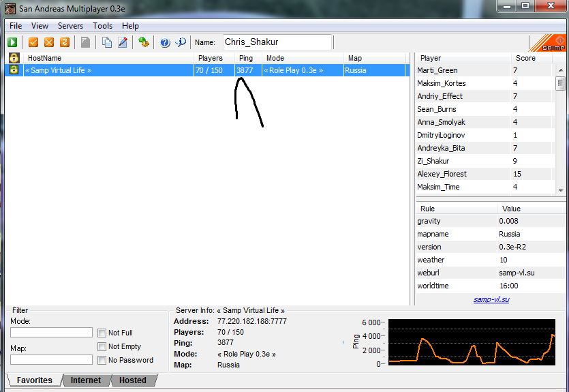Sort the server list by the Mode column
This screenshot has height=392, width=569.
(303, 58)
